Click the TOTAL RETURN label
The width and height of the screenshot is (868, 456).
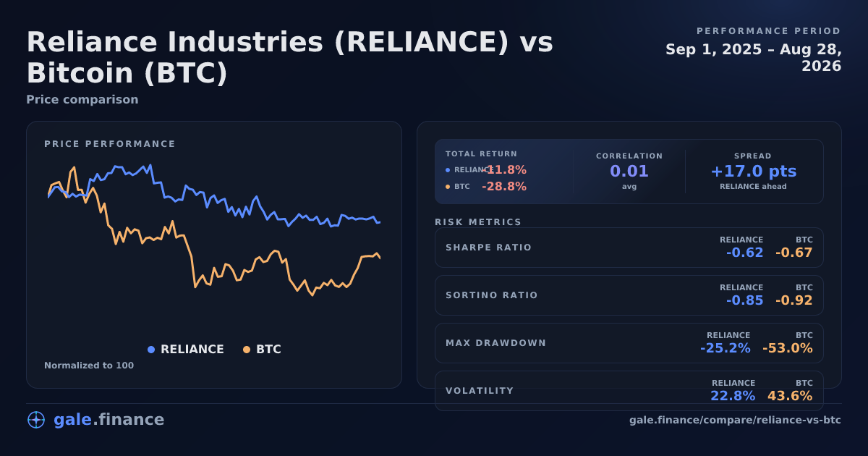482,154
